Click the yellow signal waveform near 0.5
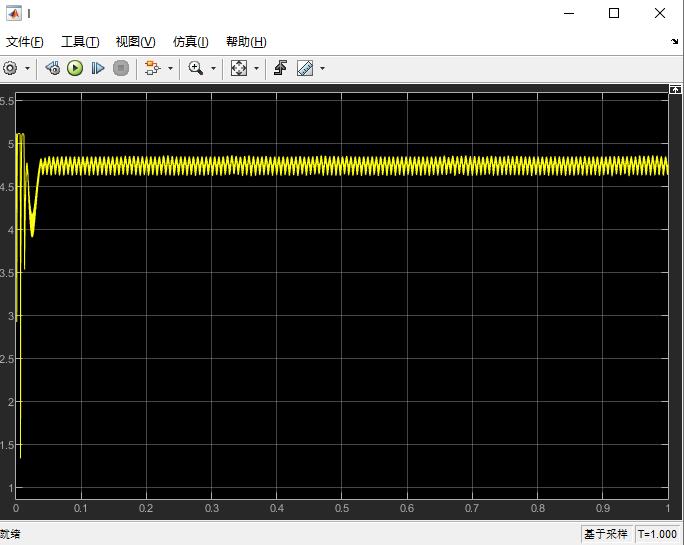The height and width of the screenshot is (545, 684). [x=342, y=166]
